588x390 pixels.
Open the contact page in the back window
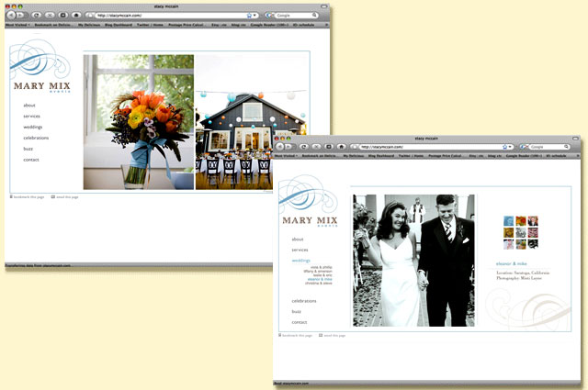31,160
